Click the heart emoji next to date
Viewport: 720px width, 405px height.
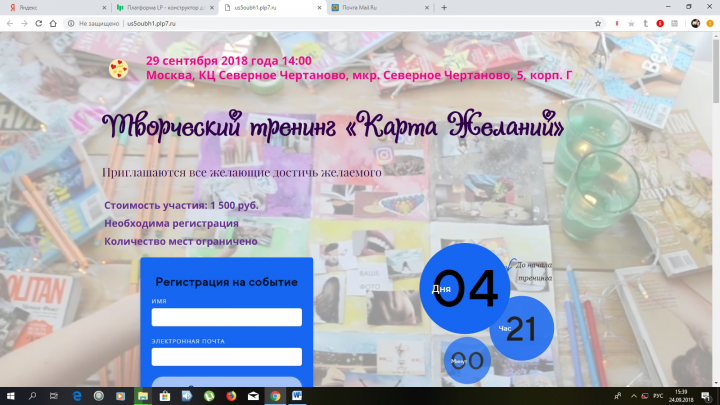tap(118, 69)
